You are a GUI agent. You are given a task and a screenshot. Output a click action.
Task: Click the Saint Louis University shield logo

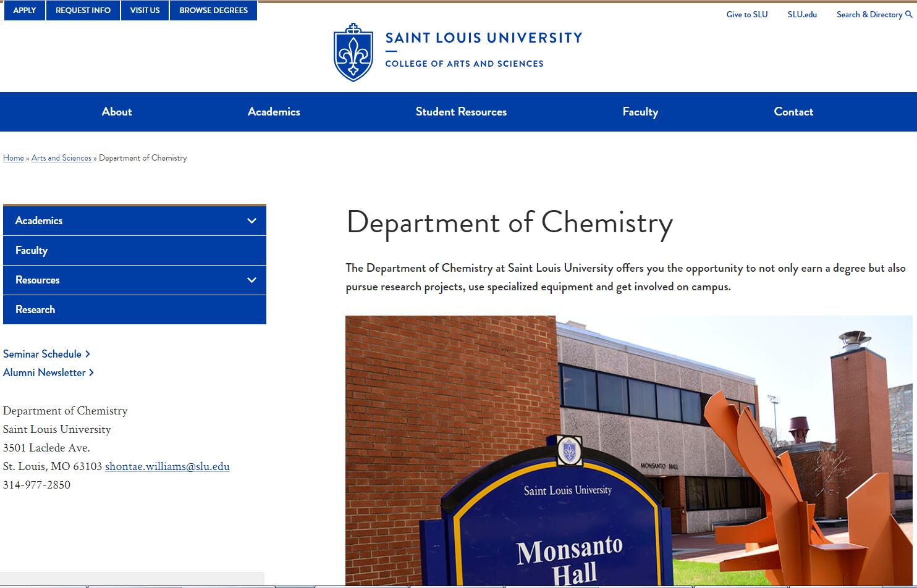[353, 52]
